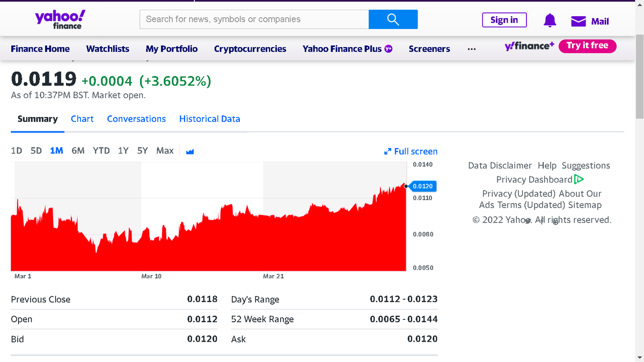Click the Yahoo Finance logo
The height and width of the screenshot is (362, 644).
click(60, 19)
